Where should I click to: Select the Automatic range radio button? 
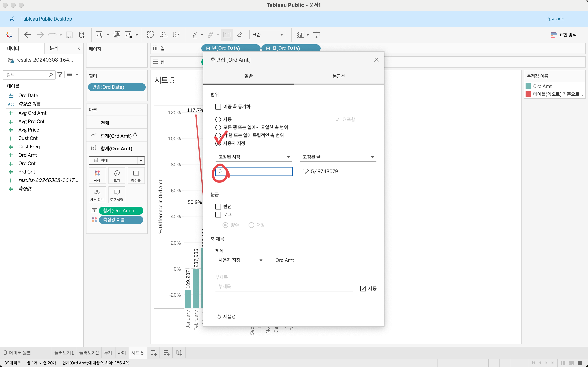coord(218,119)
